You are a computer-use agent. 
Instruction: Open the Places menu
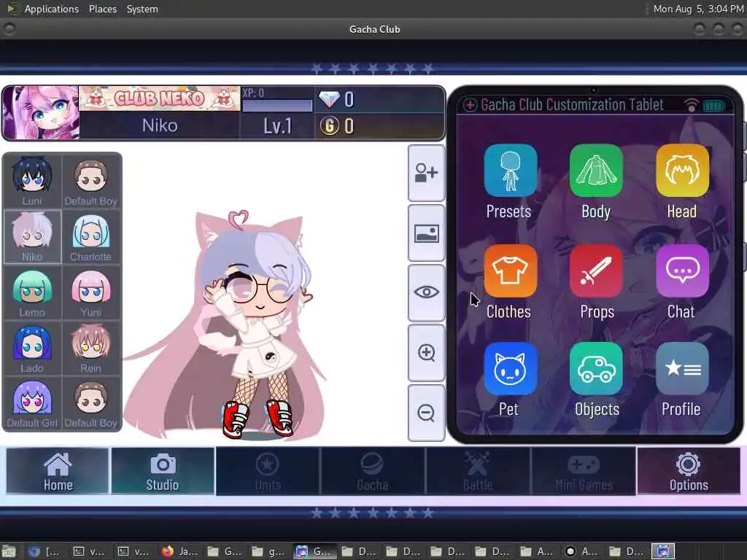pyautogui.click(x=103, y=9)
